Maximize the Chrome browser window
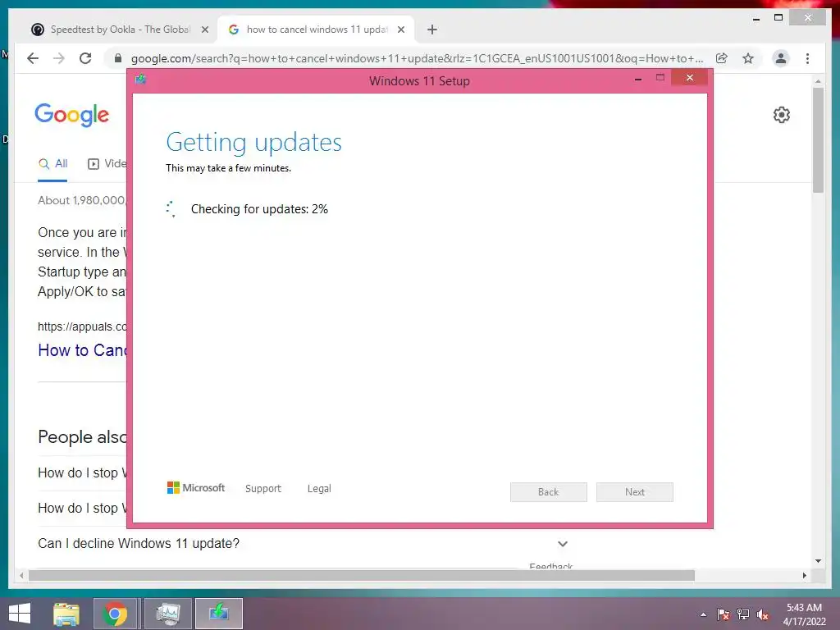840x630 pixels. (778, 18)
